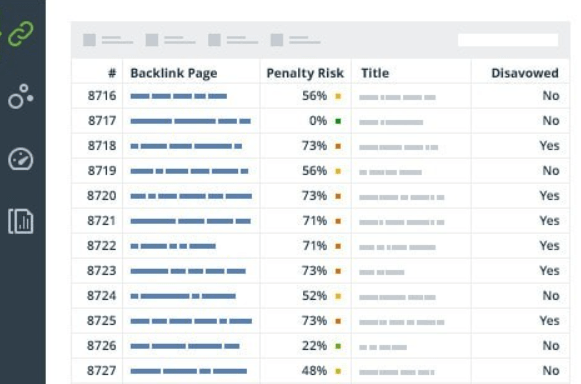
Task: Click the second gray square toolbar button
Action: (x=152, y=40)
